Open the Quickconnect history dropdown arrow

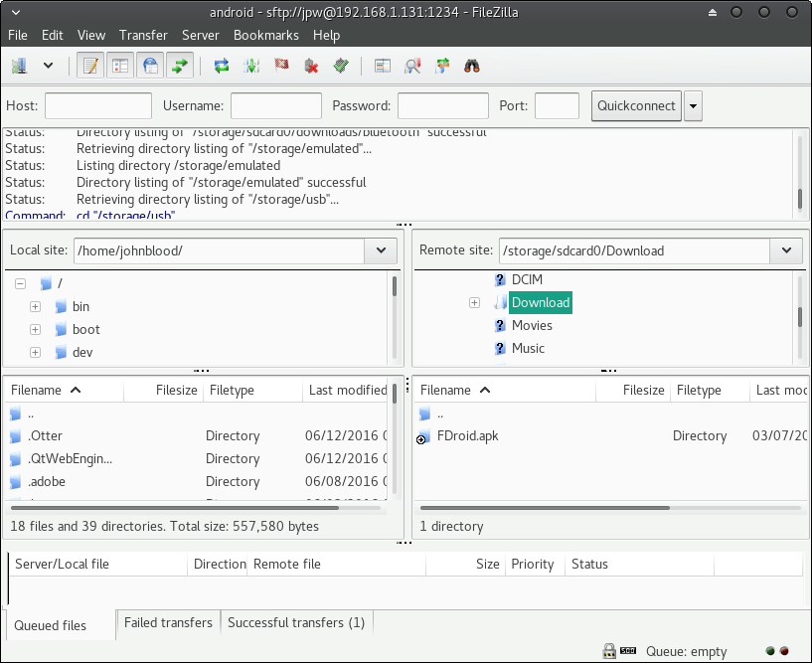[693, 106]
